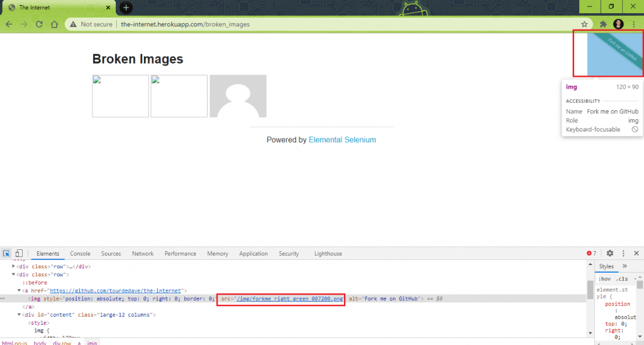Click html.no-js in the breadcrumb

tap(14, 342)
